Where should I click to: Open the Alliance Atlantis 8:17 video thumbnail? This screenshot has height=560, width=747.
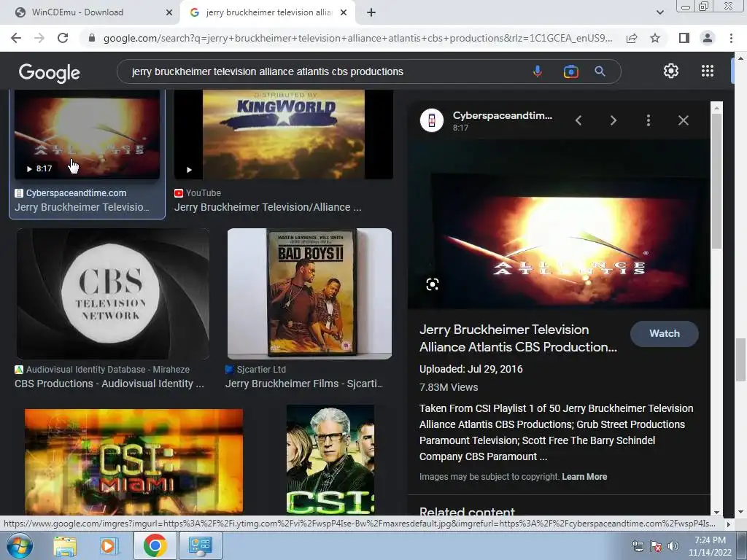(x=88, y=135)
